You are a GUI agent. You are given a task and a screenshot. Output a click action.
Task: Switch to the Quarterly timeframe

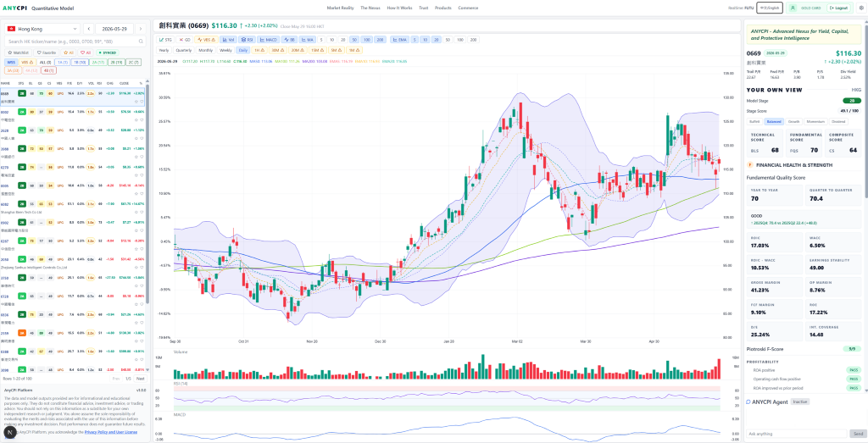point(184,50)
